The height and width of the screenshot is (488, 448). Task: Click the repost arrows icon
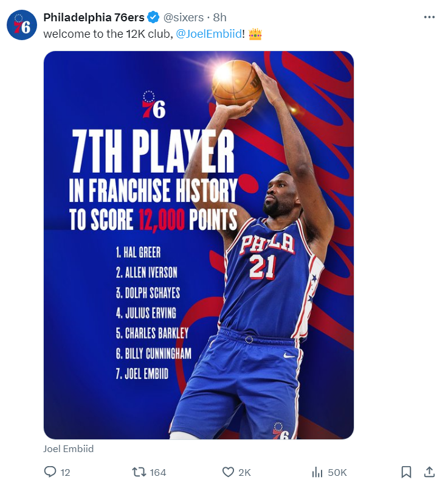(x=139, y=472)
